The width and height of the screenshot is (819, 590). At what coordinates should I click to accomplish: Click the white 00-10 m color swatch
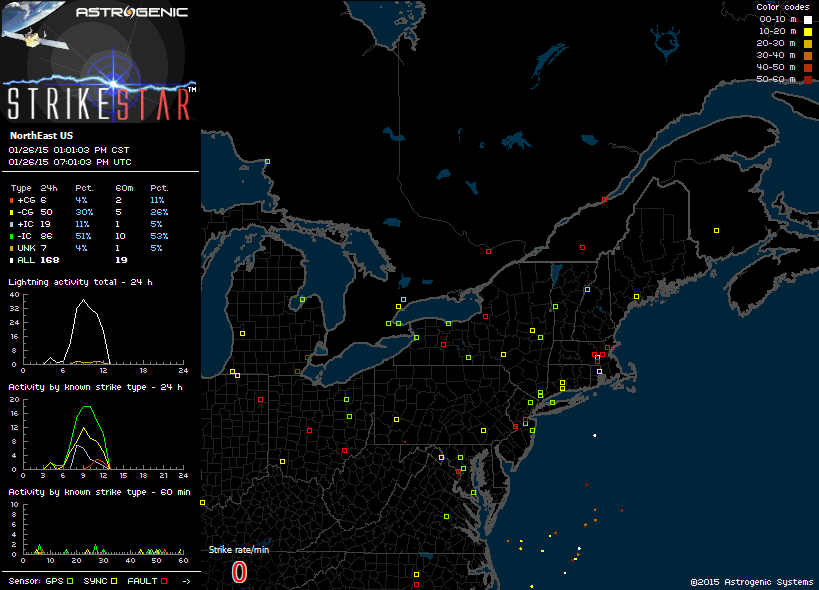click(x=808, y=20)
